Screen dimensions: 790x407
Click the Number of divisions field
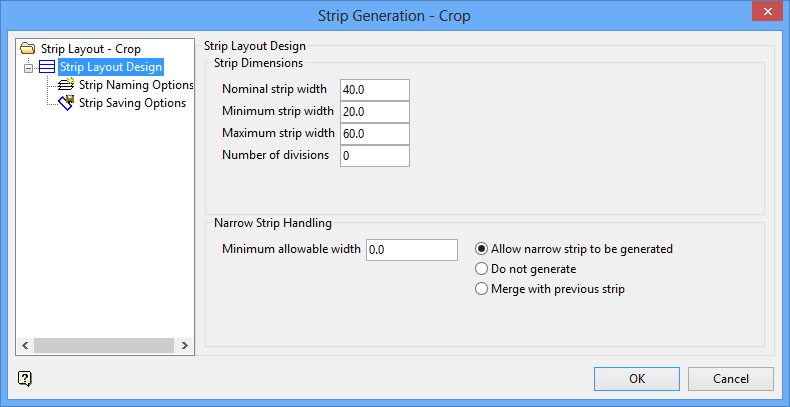[x=375, y=155]
